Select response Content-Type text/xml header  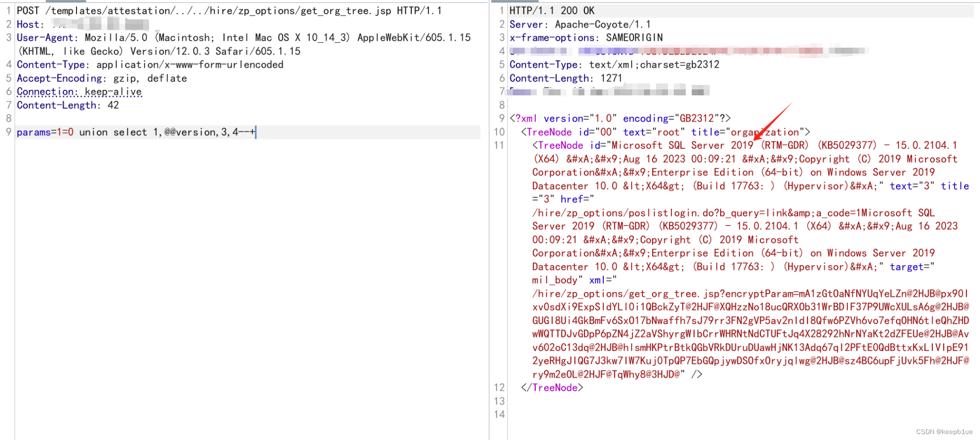(x=614, y=65)
